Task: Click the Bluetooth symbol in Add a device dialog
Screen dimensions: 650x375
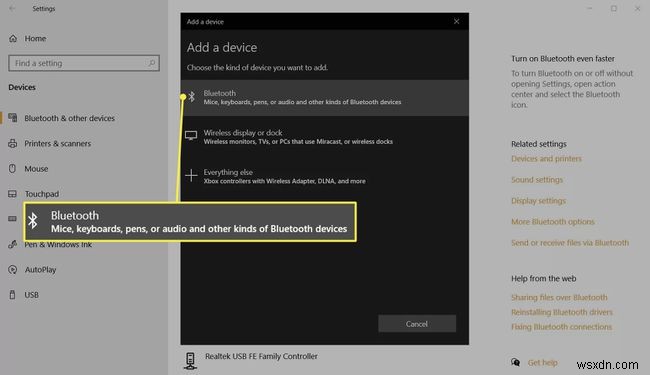Action: [x=192, y=97]
